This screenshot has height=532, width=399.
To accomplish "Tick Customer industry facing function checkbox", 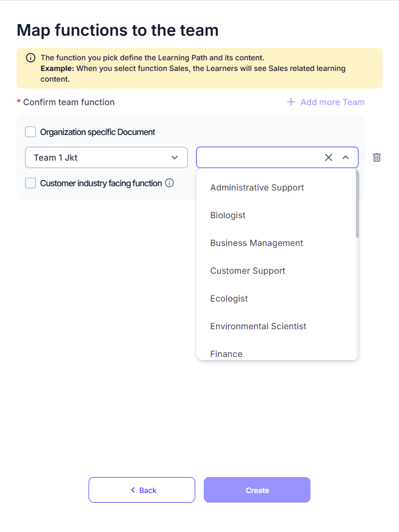I will click(x=30, y=183).
